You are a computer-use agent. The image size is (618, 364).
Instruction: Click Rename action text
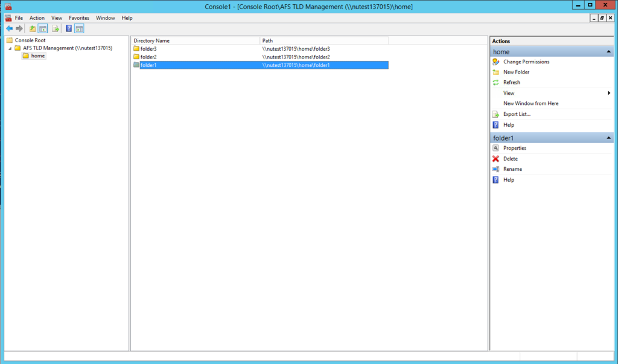pos(512,169)
